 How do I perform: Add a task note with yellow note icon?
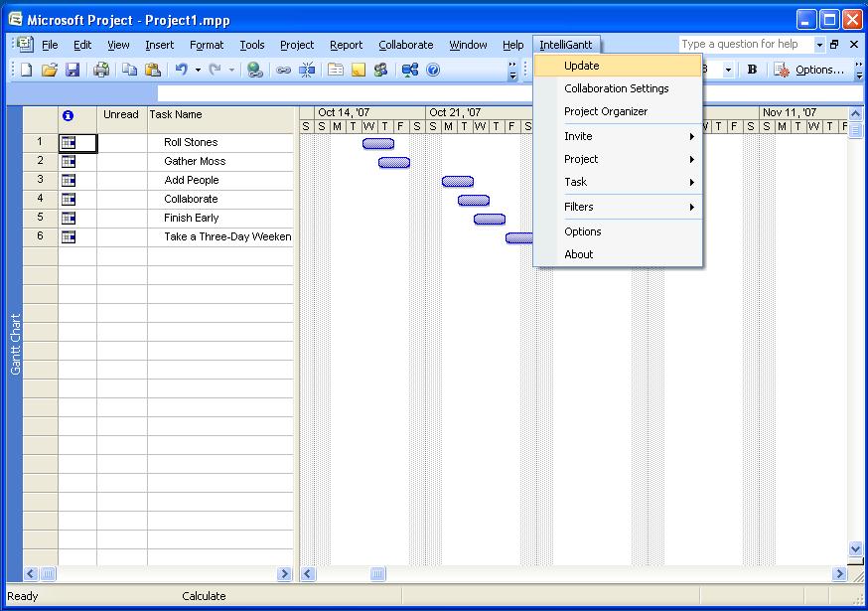tap(359, 70)
